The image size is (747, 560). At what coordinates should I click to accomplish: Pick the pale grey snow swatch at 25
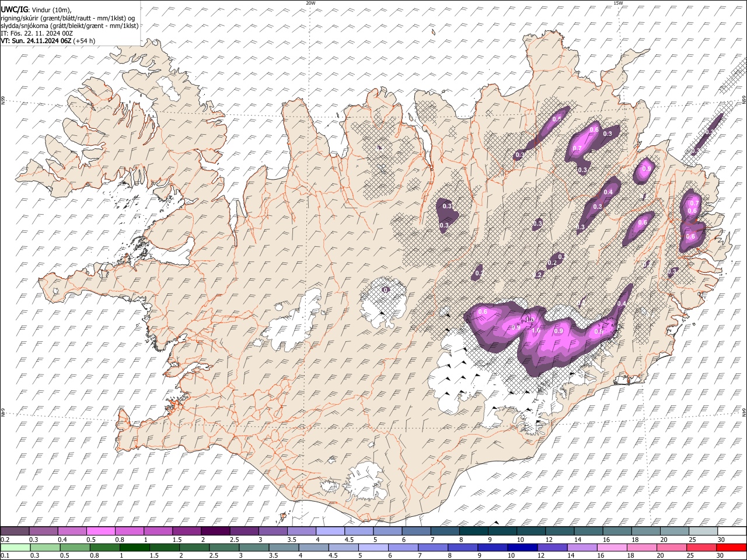click(703, 531)
